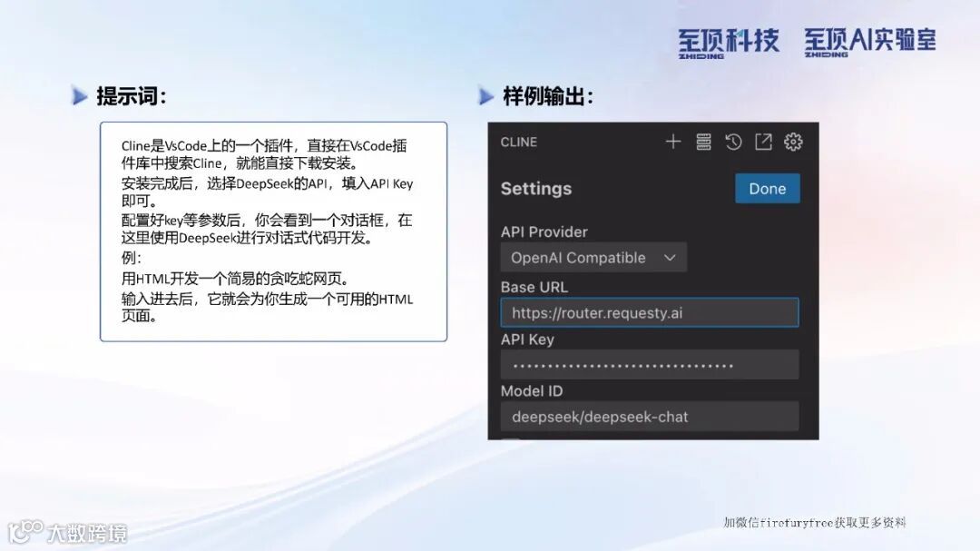980x551 pixels.
Task: Open the Cline history clock icon
Action: click(x=733, y=142)
